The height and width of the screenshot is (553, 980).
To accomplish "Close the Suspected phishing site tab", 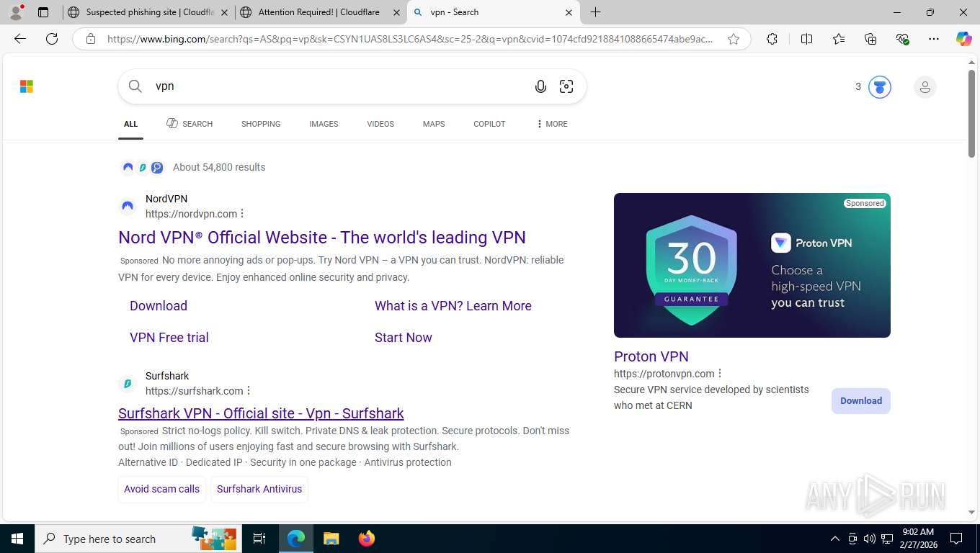I will [224, 12].
